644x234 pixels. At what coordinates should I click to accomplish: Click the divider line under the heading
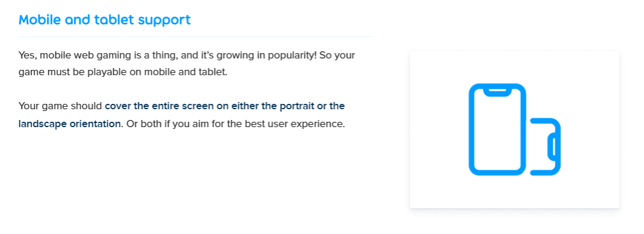point(196,36)
